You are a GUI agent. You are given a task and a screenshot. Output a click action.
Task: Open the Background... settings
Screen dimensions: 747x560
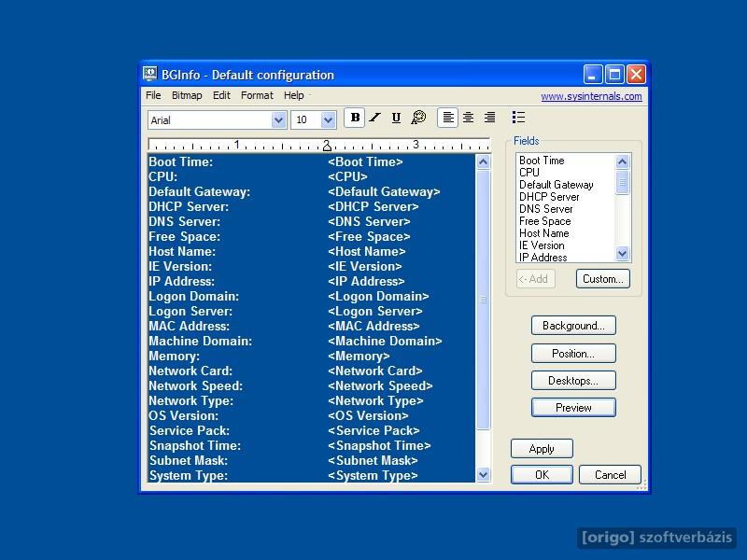pos(573,326)
